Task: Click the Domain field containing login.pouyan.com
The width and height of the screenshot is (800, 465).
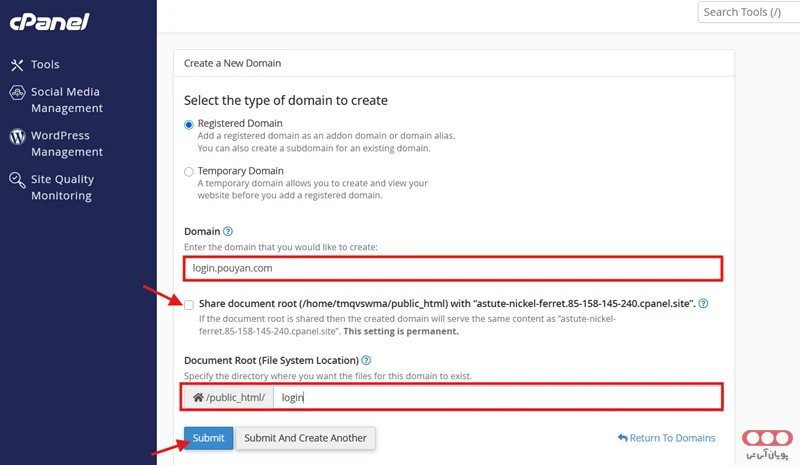Action: point(453,268)
